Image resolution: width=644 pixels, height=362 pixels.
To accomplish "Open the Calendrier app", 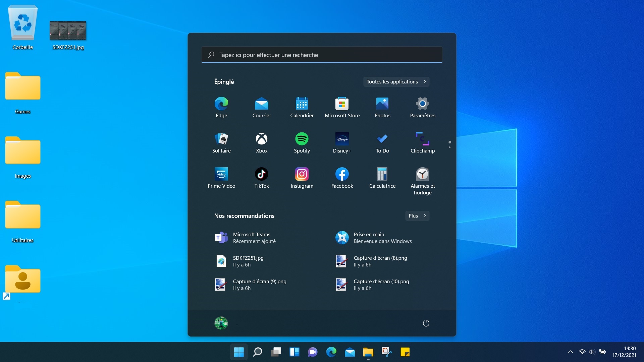I will coord(302,107).
